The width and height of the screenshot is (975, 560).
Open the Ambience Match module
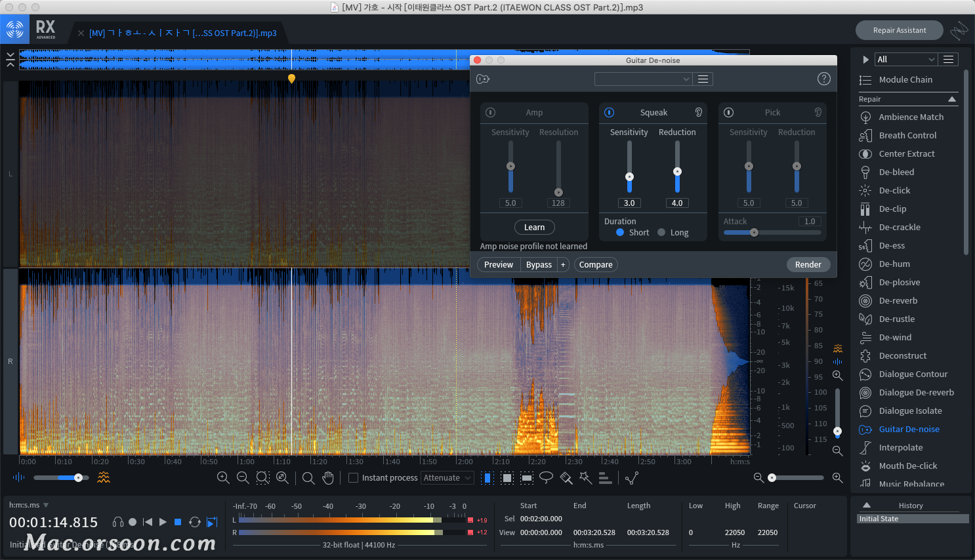(x=911, y=117)
